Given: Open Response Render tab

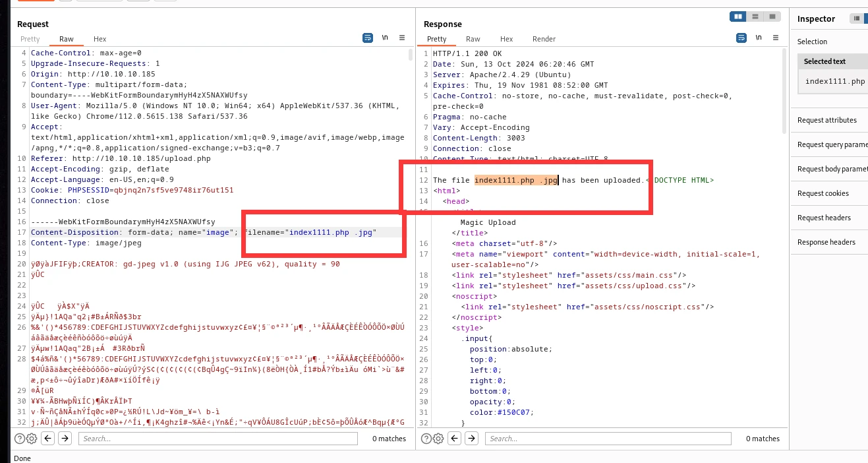Looking at the screenshot, I should [544, 39].
